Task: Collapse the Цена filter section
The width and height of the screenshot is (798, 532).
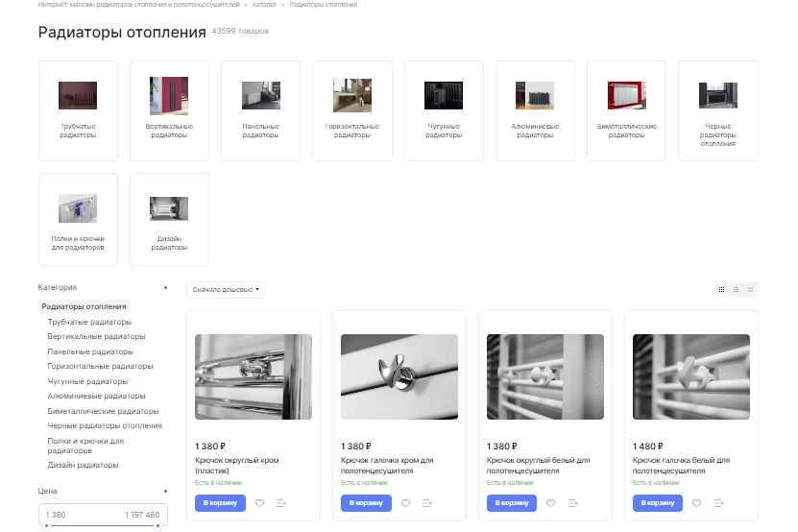Action: coord(165,492)
